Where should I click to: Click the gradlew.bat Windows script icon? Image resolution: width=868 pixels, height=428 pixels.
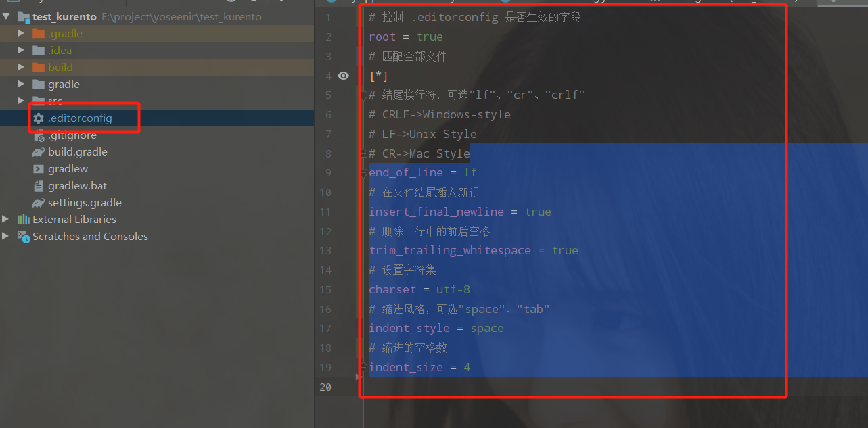pos(39,185)
